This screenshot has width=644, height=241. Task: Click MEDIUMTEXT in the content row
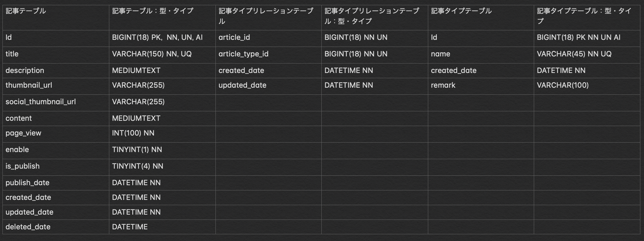[162, 118]
